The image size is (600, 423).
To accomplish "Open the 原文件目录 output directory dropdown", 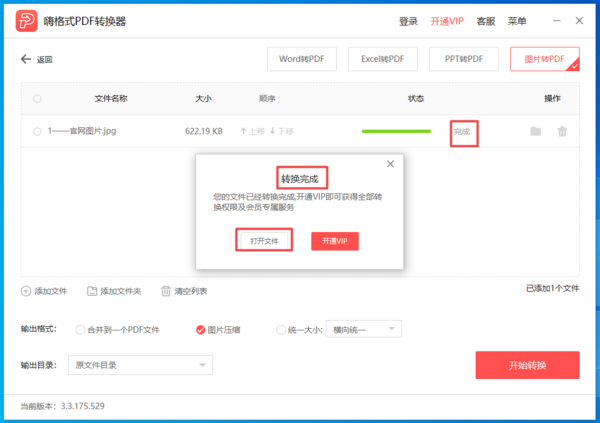I will coord(139,365).
